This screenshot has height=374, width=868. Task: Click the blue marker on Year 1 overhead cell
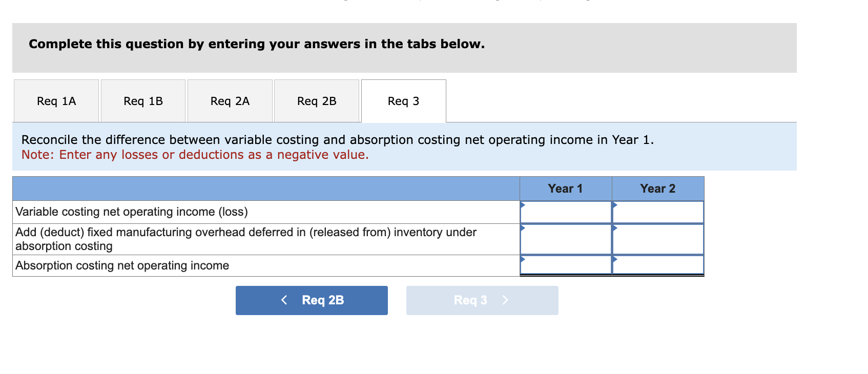[524, 227]
